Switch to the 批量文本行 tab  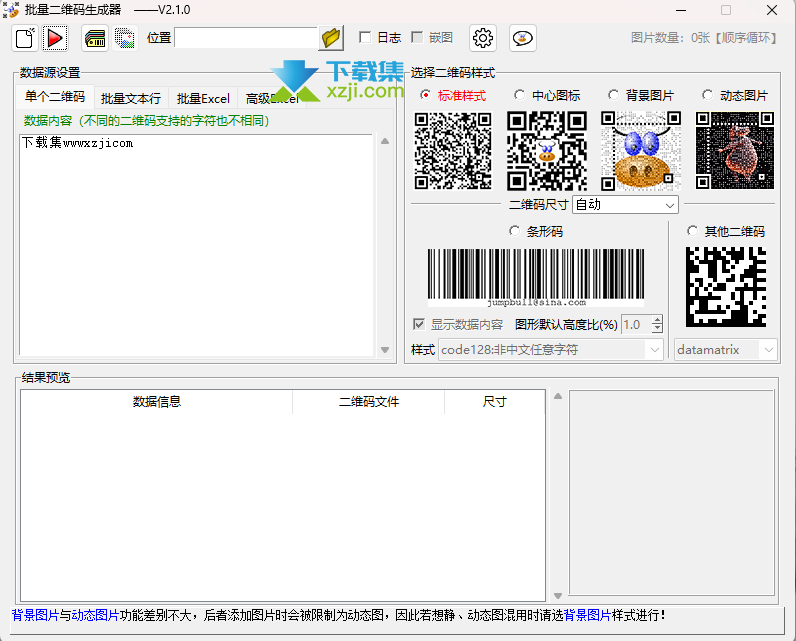[131, 98]
